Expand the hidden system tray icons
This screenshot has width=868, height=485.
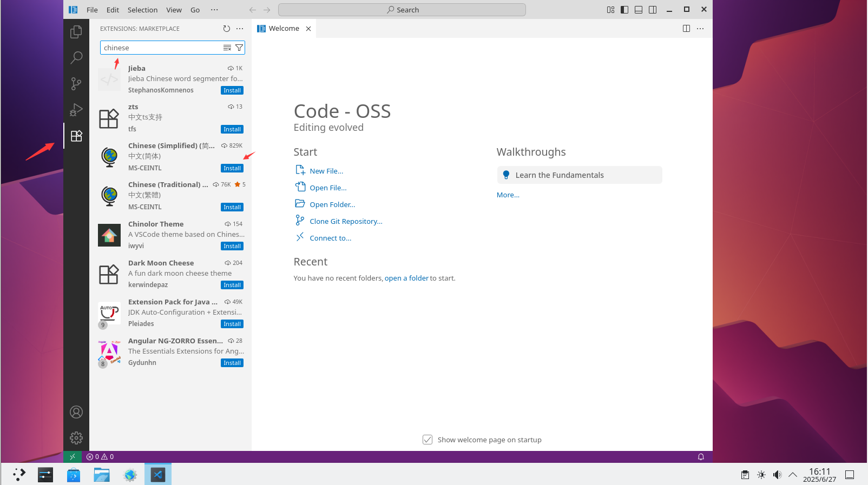[x=793, y=475]
